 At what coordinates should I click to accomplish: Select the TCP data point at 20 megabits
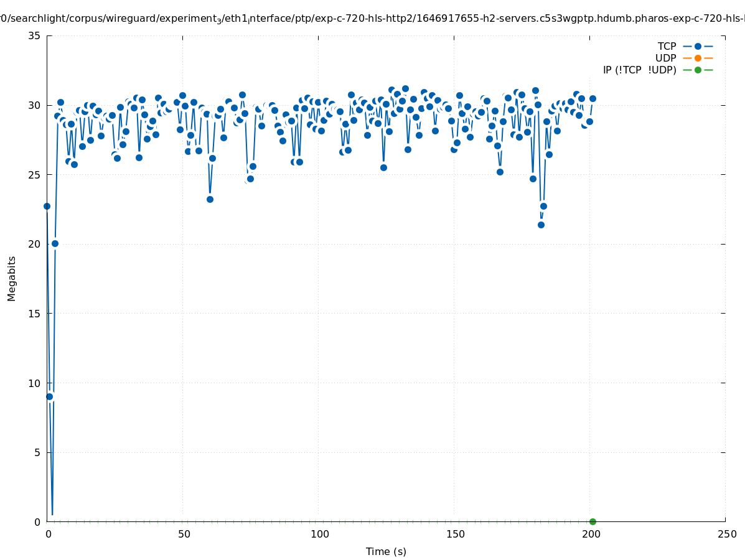pyautogui.click(x=55, y=243)
